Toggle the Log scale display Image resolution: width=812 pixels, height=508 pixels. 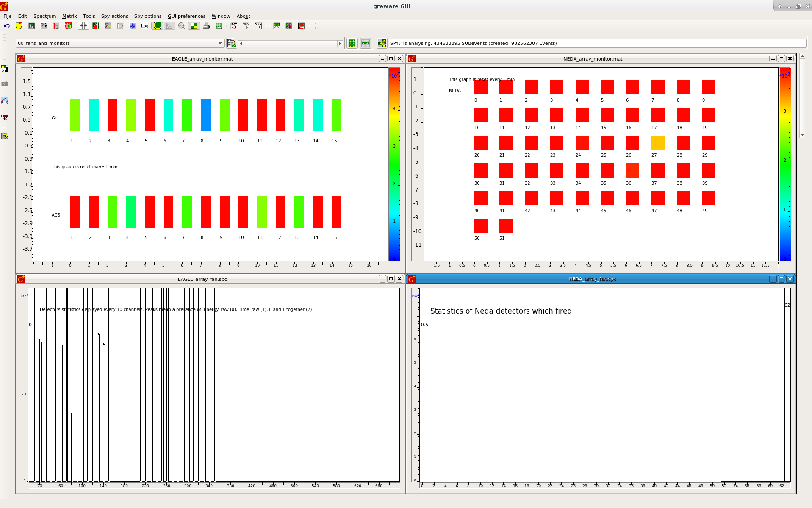[144, 26]
